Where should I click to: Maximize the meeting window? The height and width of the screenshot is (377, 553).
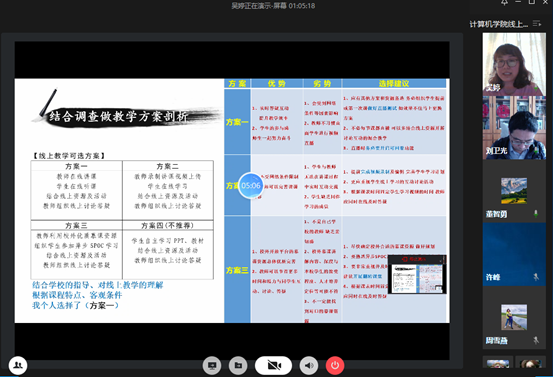pos(531,2)
